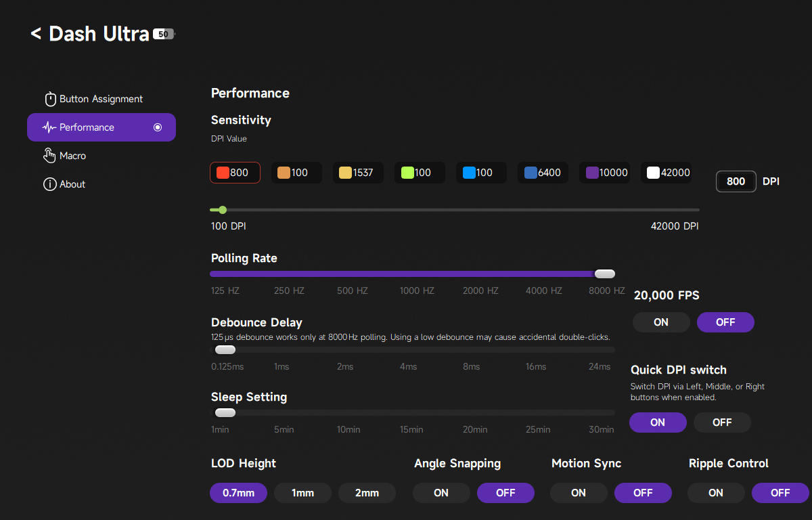Click the Polling Rate slider handle
The width and height of the screenshot is (812, 520).
point(604,274)
